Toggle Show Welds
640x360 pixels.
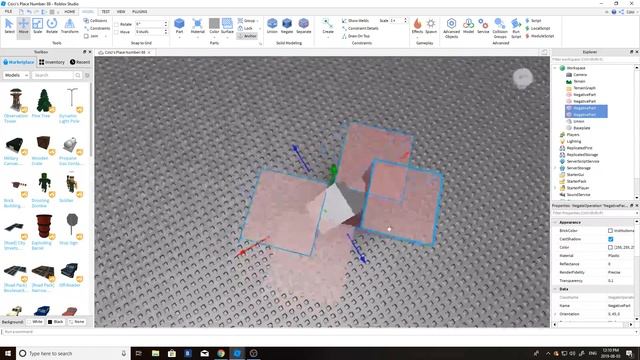pos(355,20)
